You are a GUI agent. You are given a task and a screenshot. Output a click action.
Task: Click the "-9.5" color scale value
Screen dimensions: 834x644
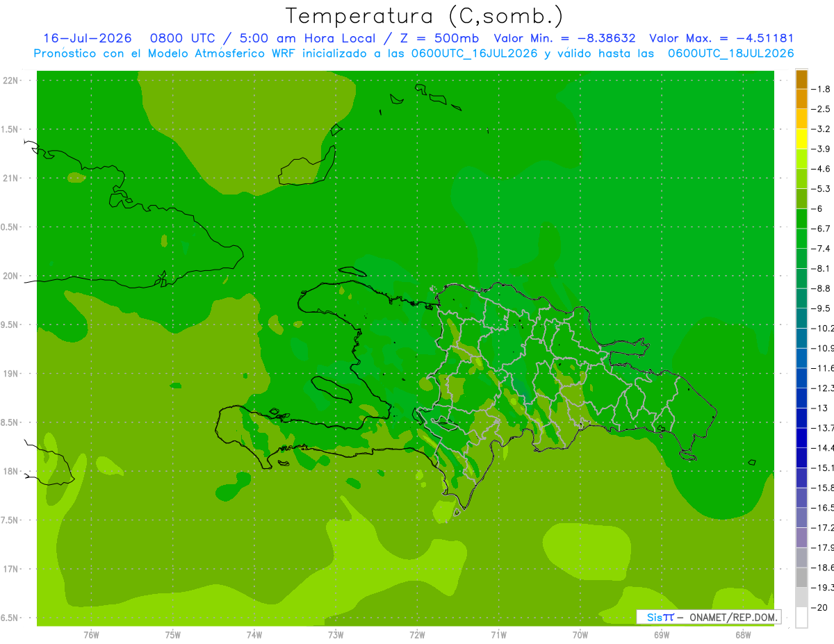821,308
